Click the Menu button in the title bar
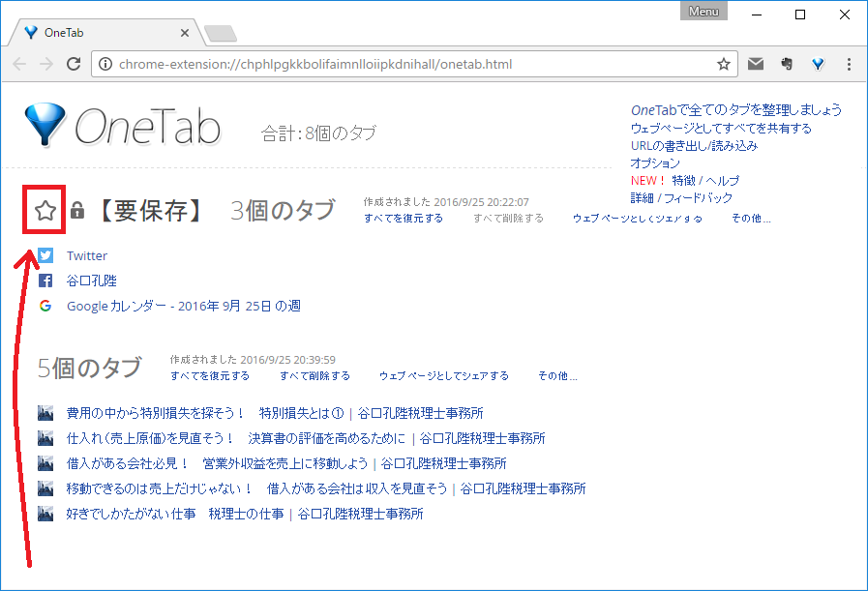 pos(703,12)
